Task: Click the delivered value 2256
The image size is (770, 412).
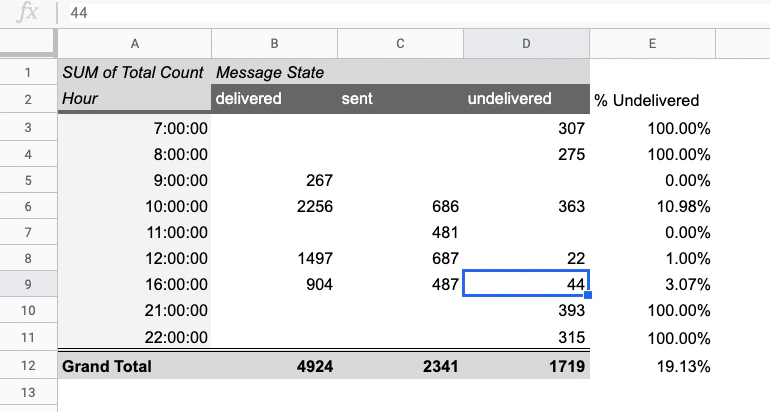Action: (x=275, y=206)
